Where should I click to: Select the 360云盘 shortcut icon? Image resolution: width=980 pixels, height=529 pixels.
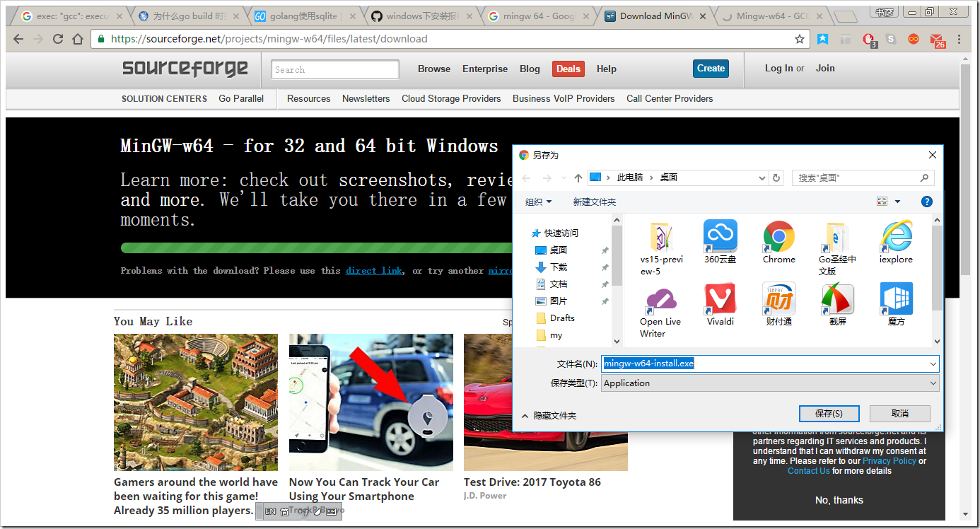(720, 242)
